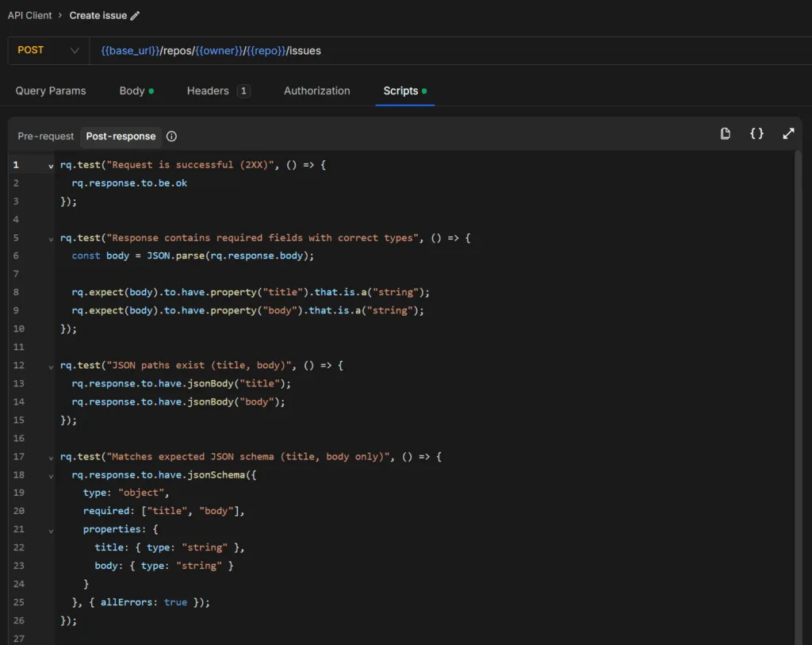
Task: Click the API Client breadcrumb link
Action: pos(29,15)
